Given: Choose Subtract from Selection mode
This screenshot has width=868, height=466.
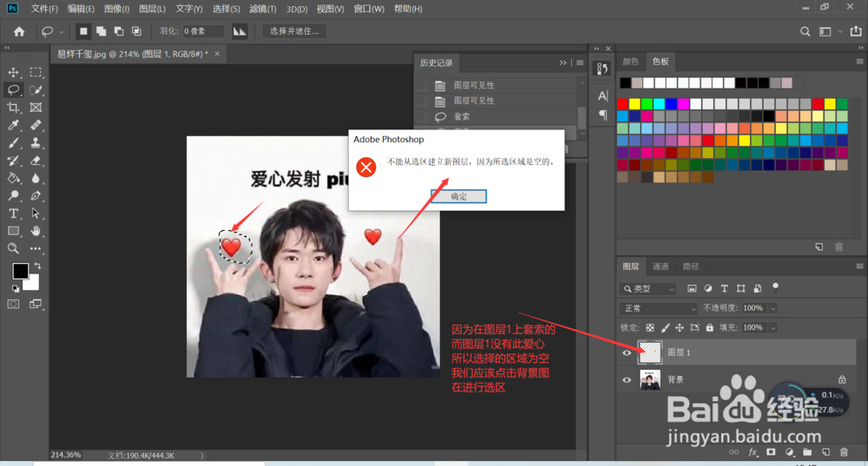Looking at the screenshot, I should pyautogui.click(x=119, y=31).
